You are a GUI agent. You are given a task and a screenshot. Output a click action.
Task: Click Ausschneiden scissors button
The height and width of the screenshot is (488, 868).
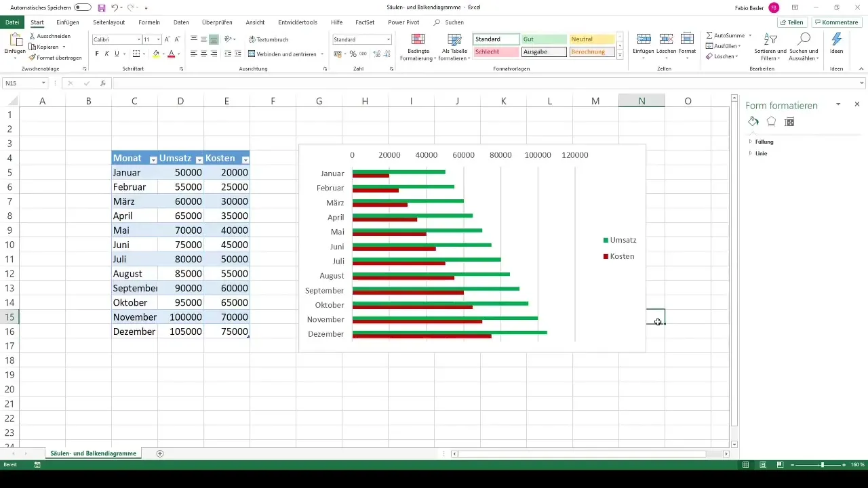50,36
